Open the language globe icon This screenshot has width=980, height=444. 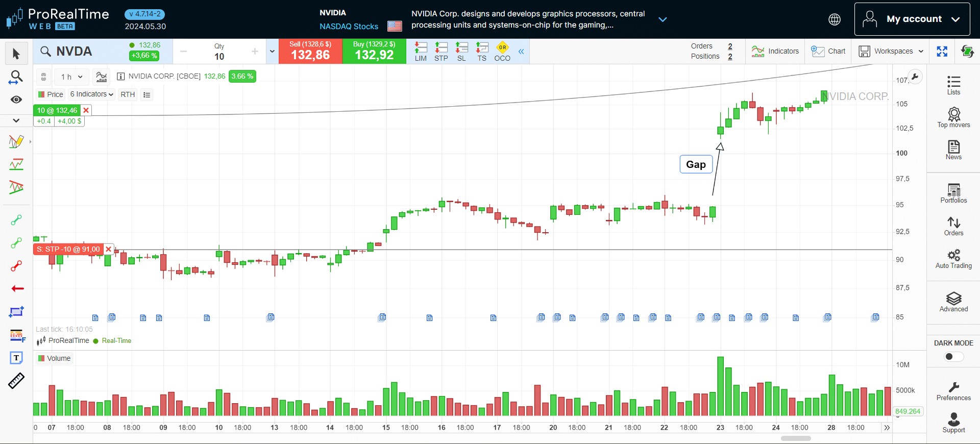pos(835,19)
